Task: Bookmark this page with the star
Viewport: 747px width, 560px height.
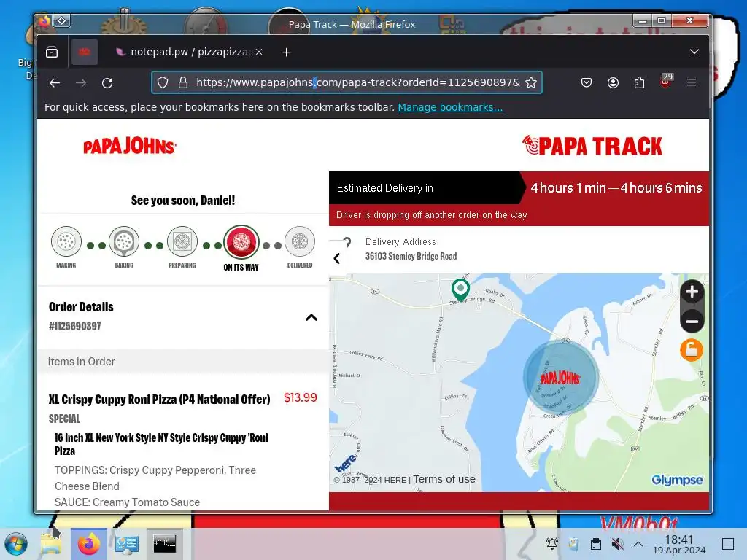Action: click(531, 83)
